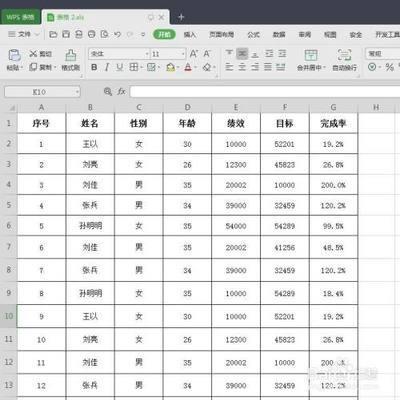This screenshot has width=400, height=400.
Task: Toggle align text left
Action: pos(229,67)
